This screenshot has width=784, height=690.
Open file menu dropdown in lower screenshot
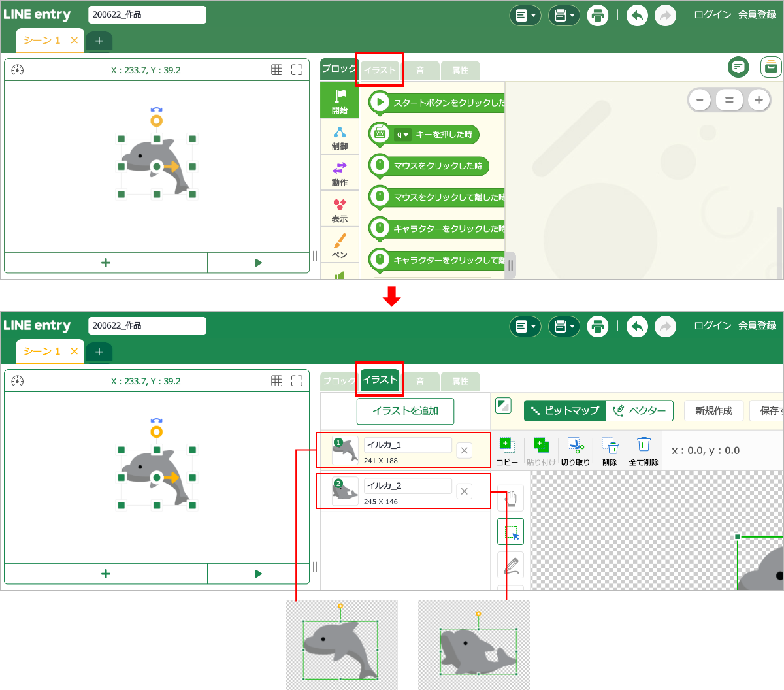[x=525, y=326]
